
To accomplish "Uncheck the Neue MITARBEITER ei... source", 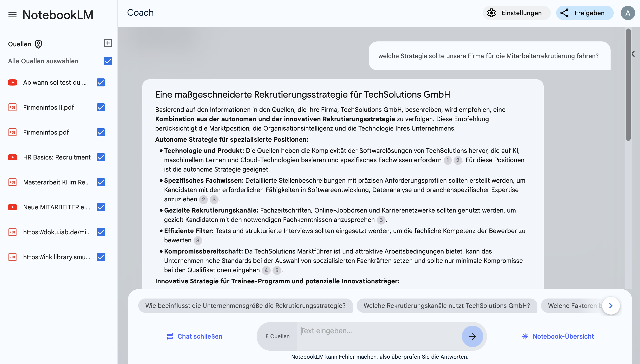I will (101, 207).
